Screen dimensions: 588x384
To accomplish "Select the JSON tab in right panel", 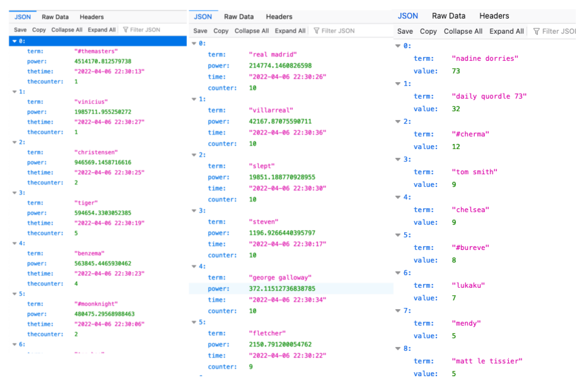I will [x=408, y=16].
